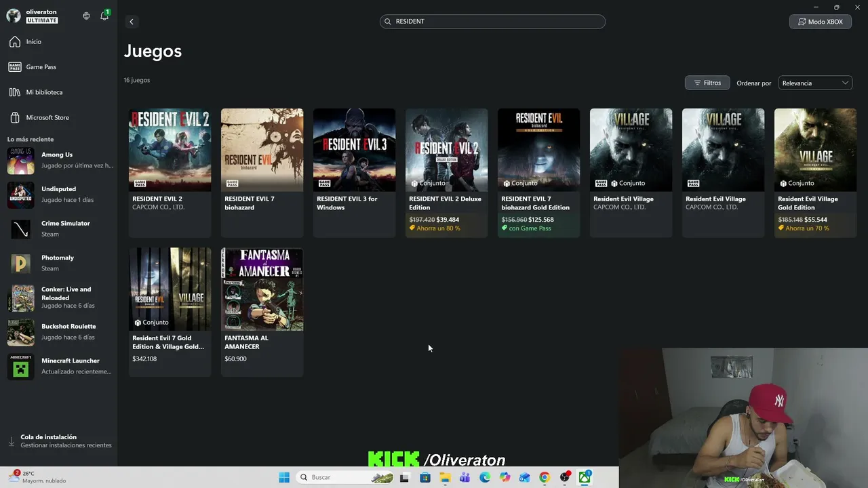Switch to Modo XBOX

pyautogui.click(x=821, y=22)
